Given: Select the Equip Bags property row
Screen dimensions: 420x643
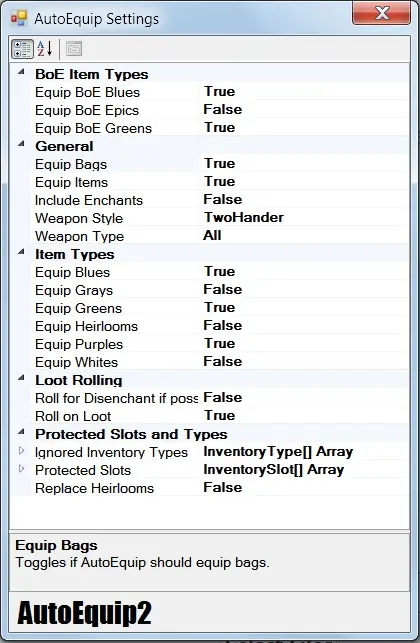Looking at the screenshot, I should 221,164.
